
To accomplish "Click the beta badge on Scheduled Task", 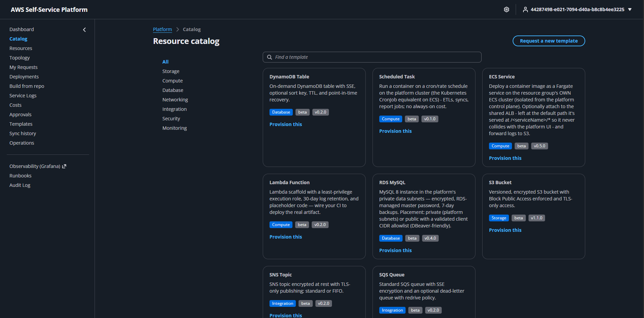I will [412, 119].
